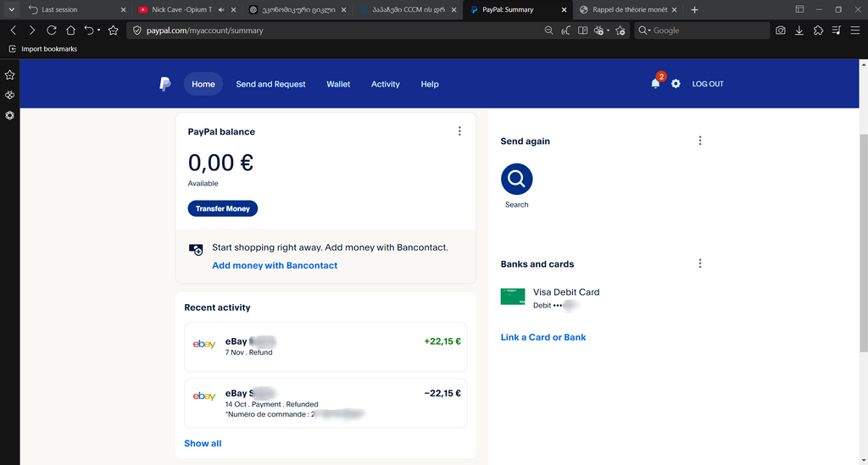Open PayPal account settings gear
The height and width of the screenshot is (465, 868).
coord(676,84)
